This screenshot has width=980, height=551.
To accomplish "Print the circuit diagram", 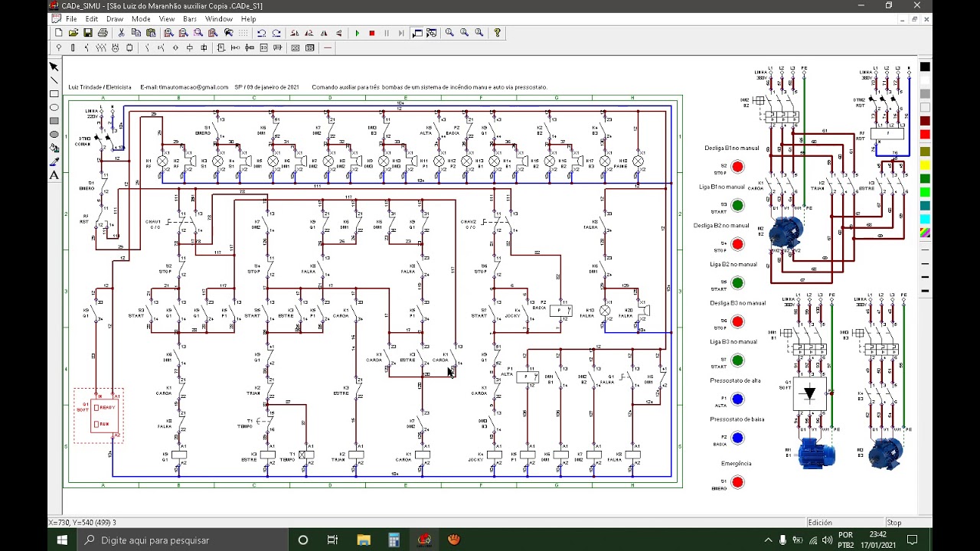I will click(x=103, y=33).
